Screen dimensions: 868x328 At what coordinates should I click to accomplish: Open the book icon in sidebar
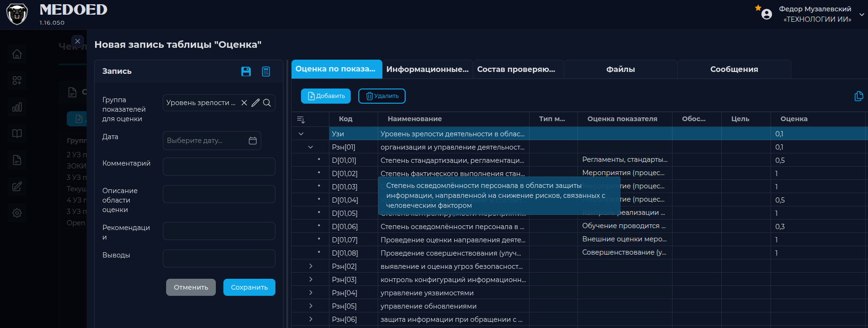(x=17, y=133)
